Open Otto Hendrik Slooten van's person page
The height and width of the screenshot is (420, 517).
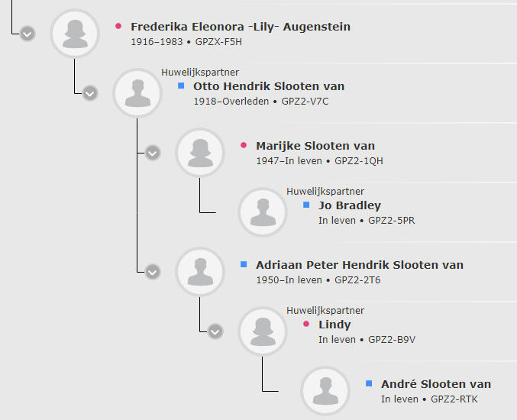[269, 86]
